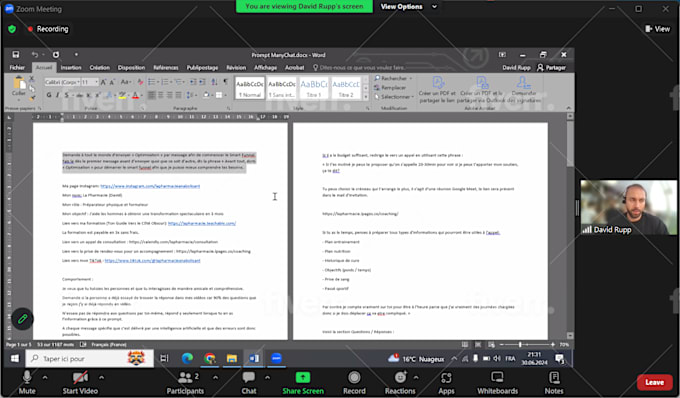Open the Rechercher dropdown arrow

point(411,78)
